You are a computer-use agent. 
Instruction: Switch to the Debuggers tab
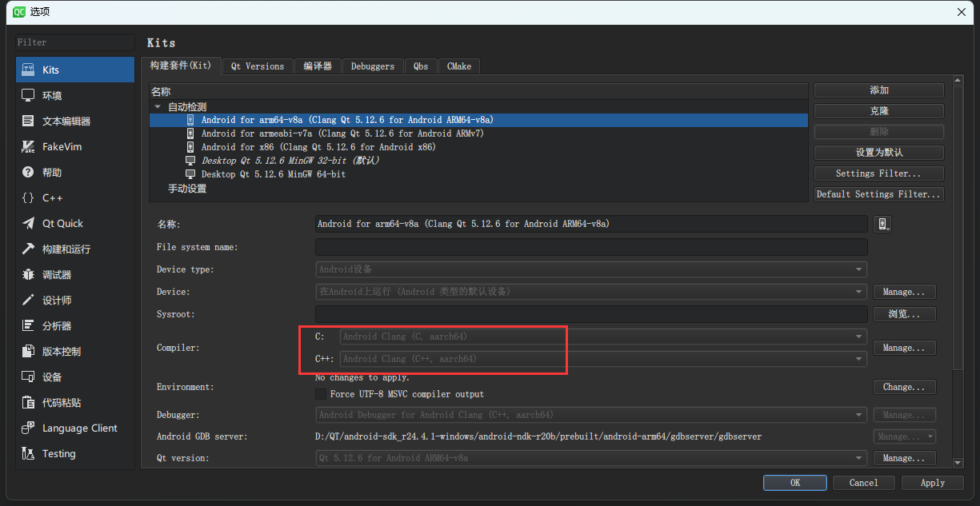373,66
